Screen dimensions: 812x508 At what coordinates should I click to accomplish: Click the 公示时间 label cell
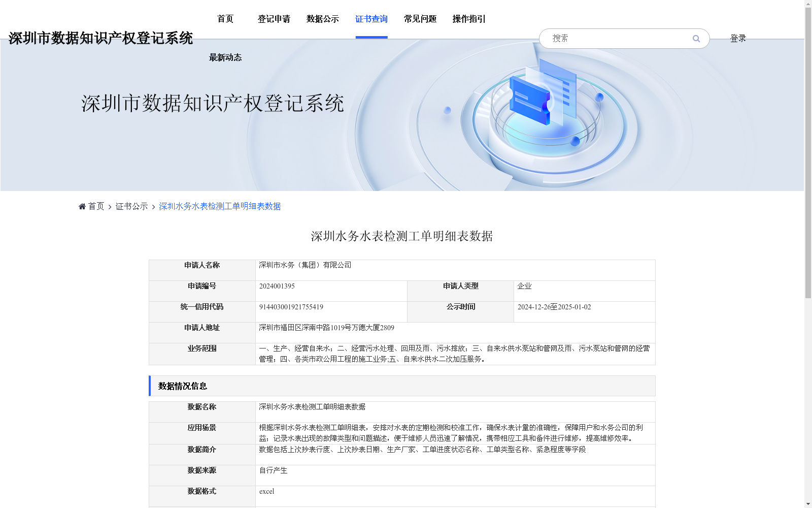coord(461,312)
